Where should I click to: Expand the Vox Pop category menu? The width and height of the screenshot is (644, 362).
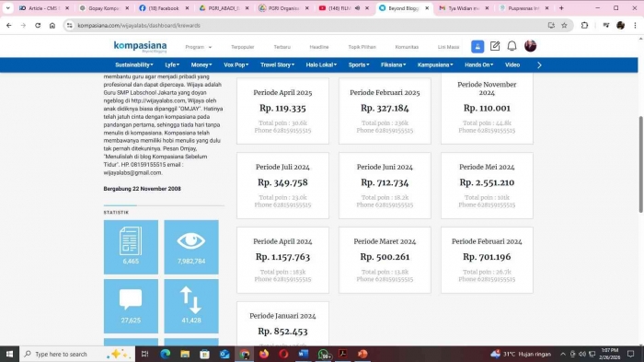coord(236,65)
